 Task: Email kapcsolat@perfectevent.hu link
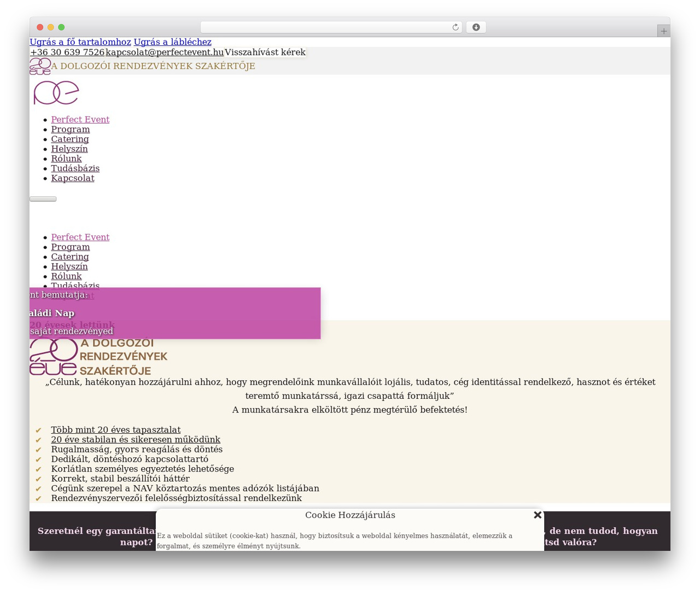(x=165, y=53)
